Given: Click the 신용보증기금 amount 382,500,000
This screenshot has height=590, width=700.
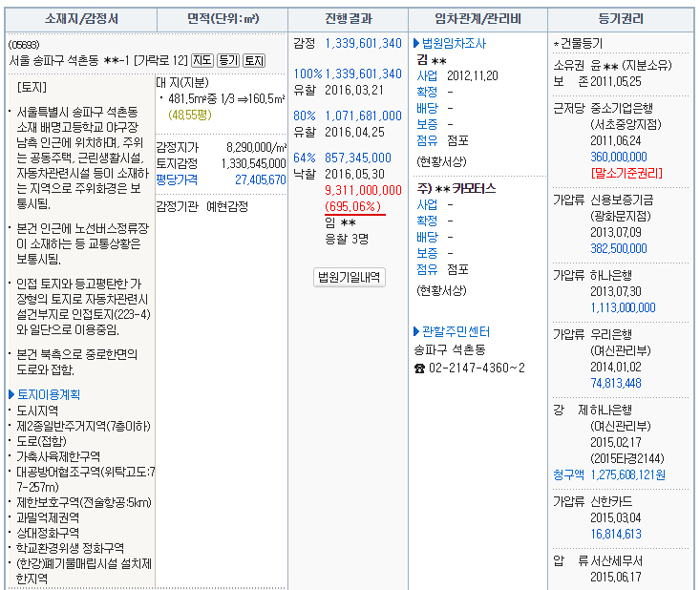Looking at the screenshot, I should pos(619,248).
